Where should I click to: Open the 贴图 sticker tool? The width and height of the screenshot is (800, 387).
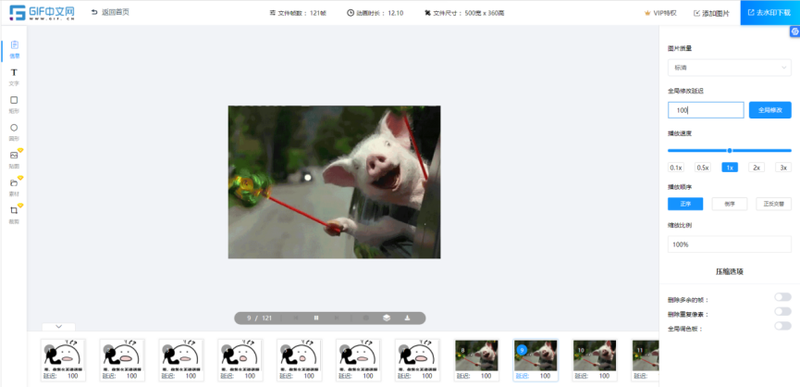pyautogui.click(x=14, y=159)
